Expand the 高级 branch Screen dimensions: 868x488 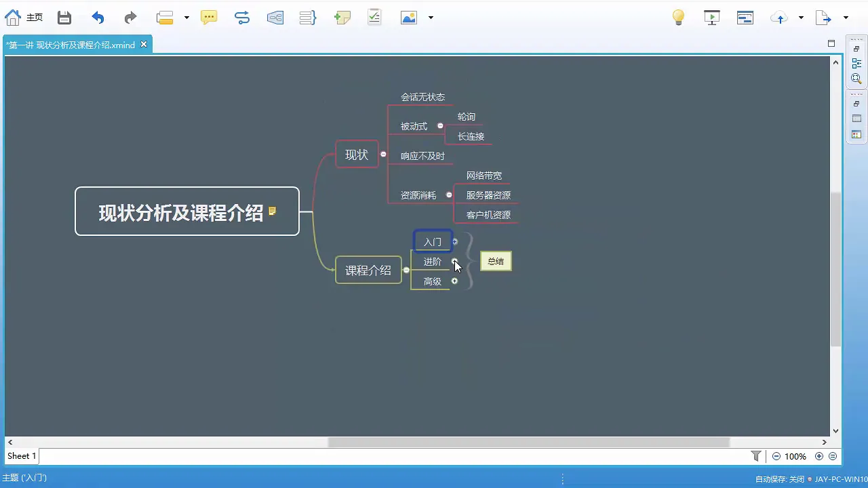click(x=454, y=281)
